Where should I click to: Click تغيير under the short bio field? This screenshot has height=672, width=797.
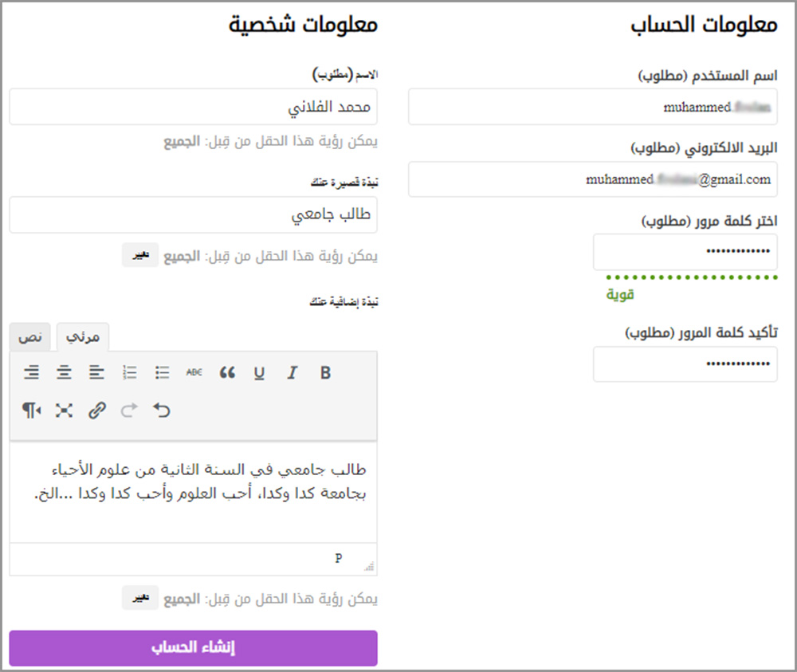(139, 256)
